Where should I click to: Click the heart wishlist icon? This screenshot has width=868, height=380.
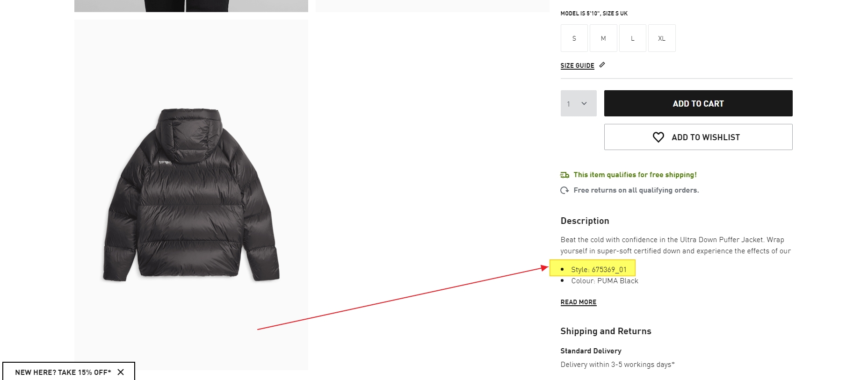click(658, 137)
